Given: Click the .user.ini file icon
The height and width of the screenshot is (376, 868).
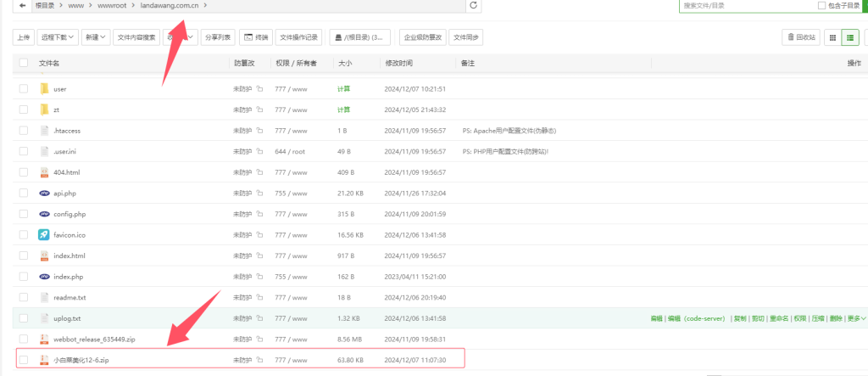Looking at the screenshot, I should coord(45,151).
